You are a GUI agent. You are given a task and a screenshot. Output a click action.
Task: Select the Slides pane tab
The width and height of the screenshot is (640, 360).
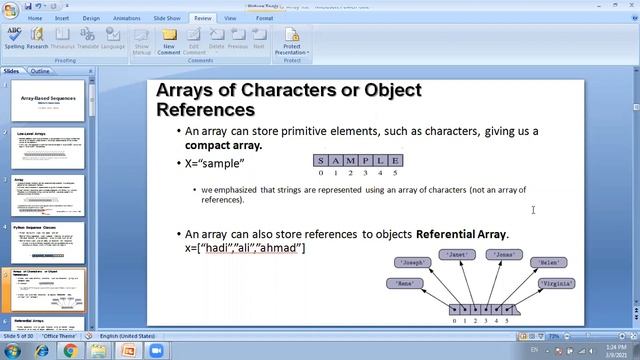(11, 71)
